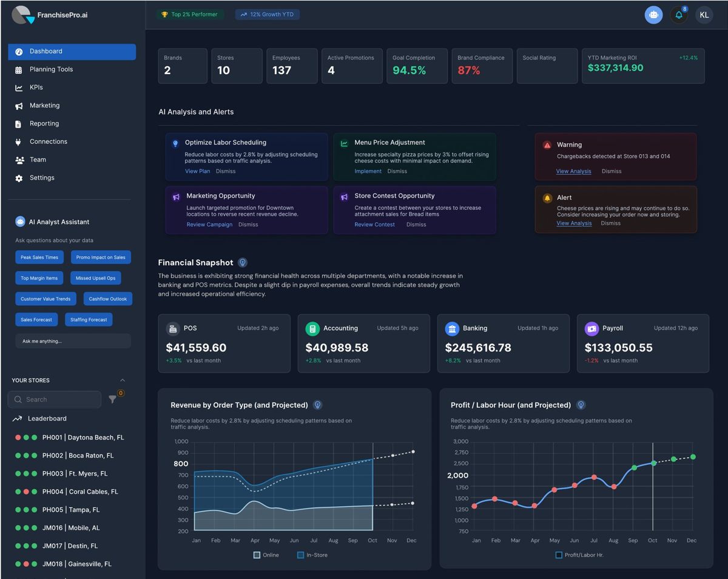Click the Optimize Labor Scheduling lightbulb icon
The image size is (728, 579).
(x=176, y=143)
